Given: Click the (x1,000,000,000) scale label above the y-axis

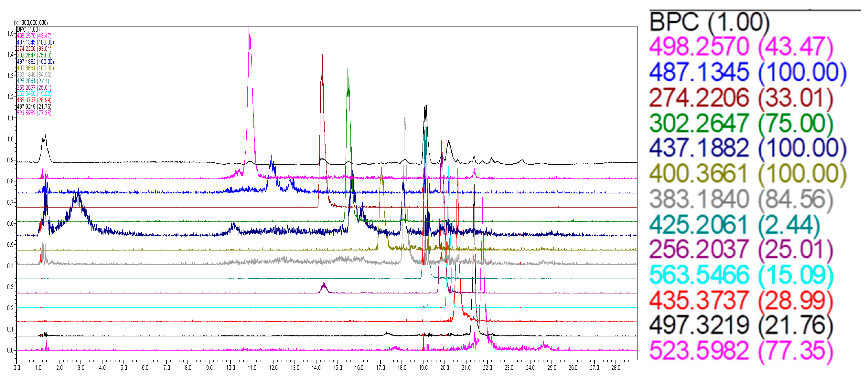Looking at the screenshot, I should [31, 23].
